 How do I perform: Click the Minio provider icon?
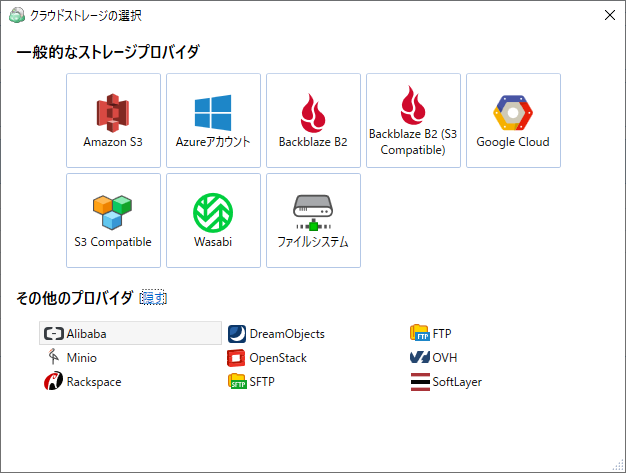pyautogui.click(x=53, y=357)
